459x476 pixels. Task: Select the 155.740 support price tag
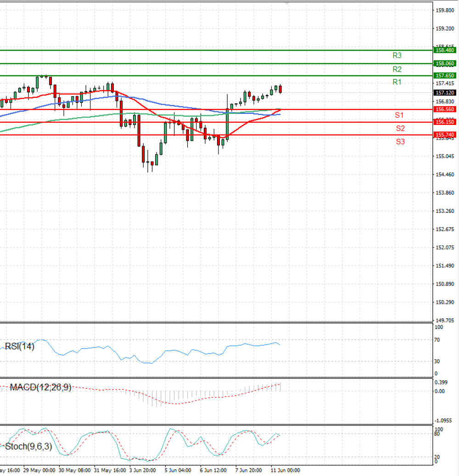[445, 135]
